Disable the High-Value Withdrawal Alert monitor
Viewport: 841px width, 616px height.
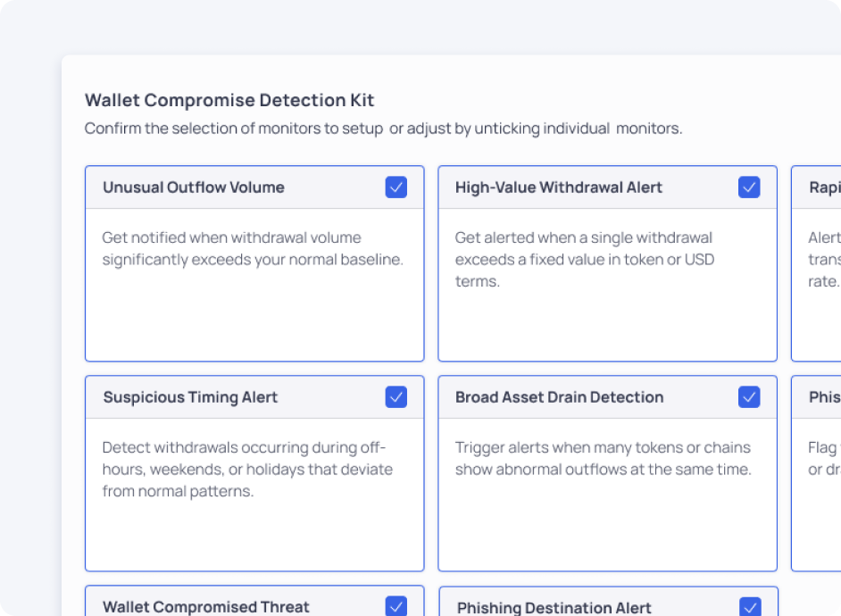(x=749, y=187)
